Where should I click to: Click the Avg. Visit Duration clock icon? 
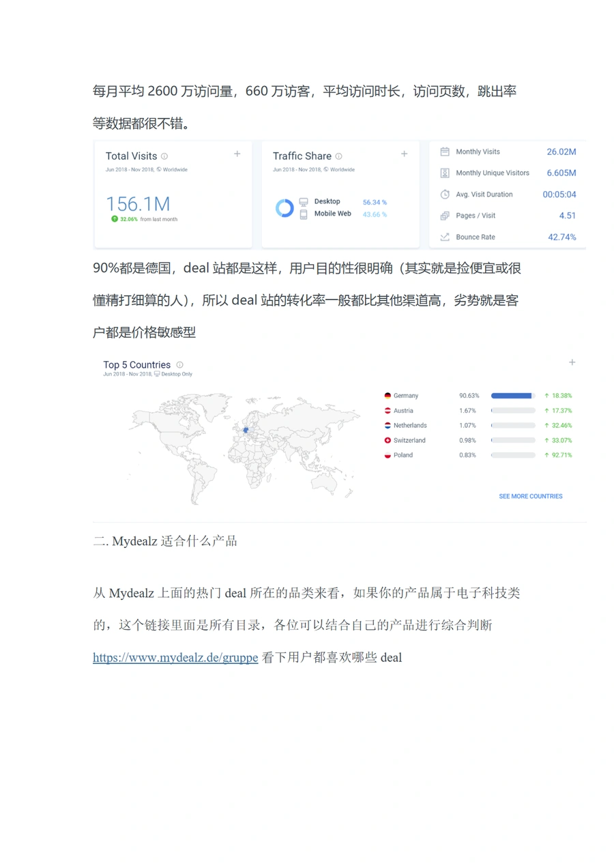[x=445, y=194]
